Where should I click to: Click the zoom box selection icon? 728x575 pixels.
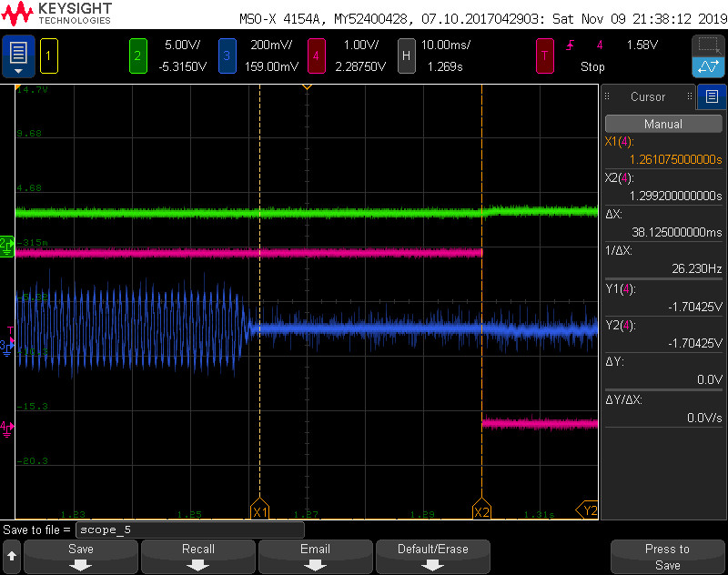tap(707, 45)
